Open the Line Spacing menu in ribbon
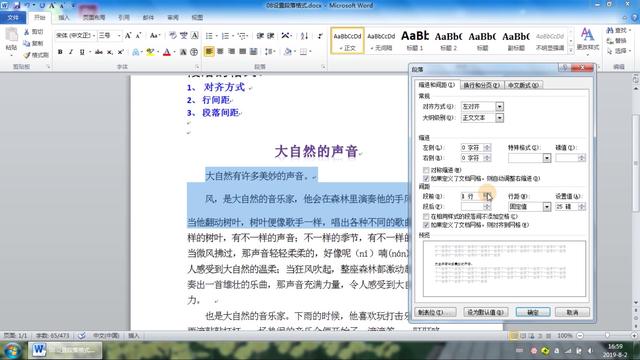The height and width of the screenshot is (360, 640). [x=270, y=51]
